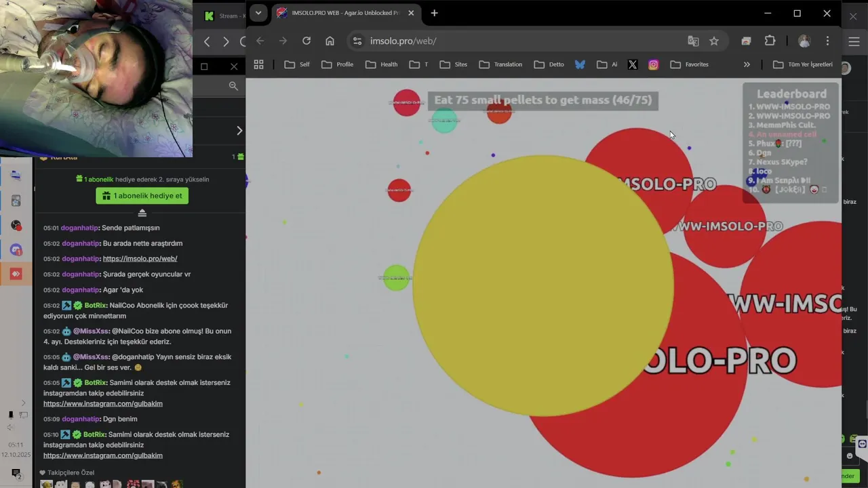Viewport: 868px width, 488px height.
Task: Bookmark this page with the star
Action: (x=714, y=41)
